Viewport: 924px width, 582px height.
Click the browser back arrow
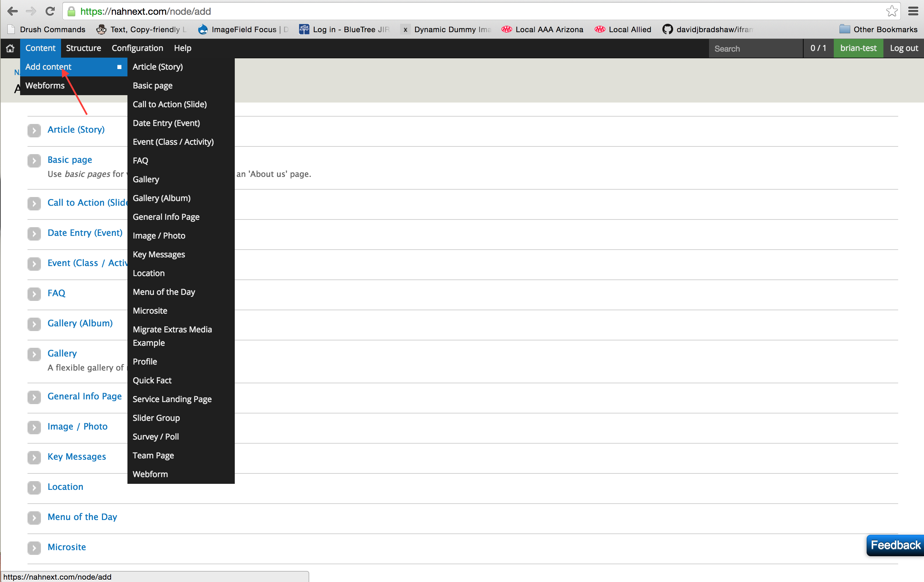13,11
